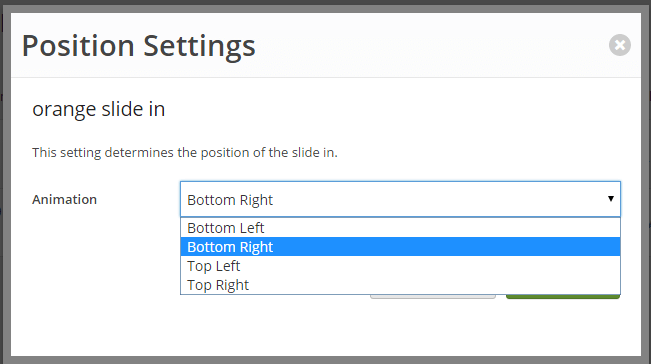
Task: Click blank space right of Top Left option
Action: [x=430, y=266]
